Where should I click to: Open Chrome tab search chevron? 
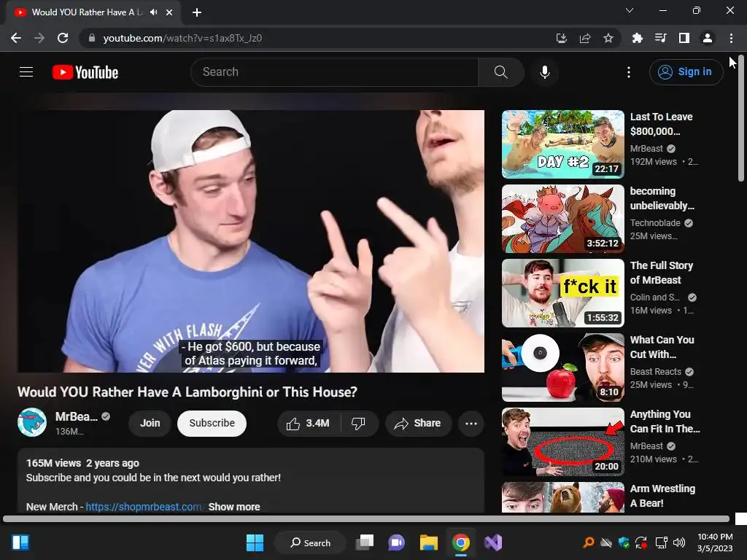point(630,10)
